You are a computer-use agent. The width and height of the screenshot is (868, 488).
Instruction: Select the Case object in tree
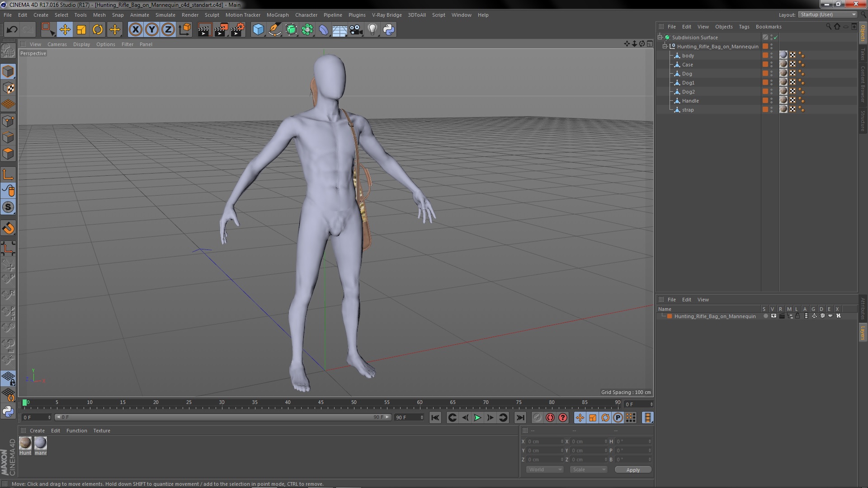(687, 65)
